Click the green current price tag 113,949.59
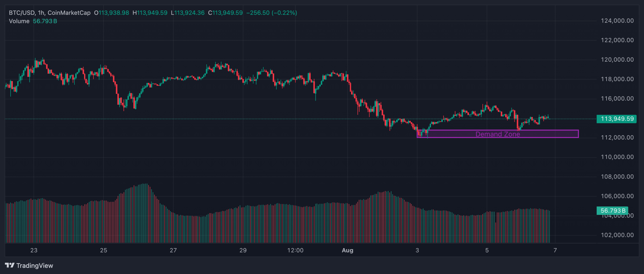644x274 pixels. [x=617, y=119]
